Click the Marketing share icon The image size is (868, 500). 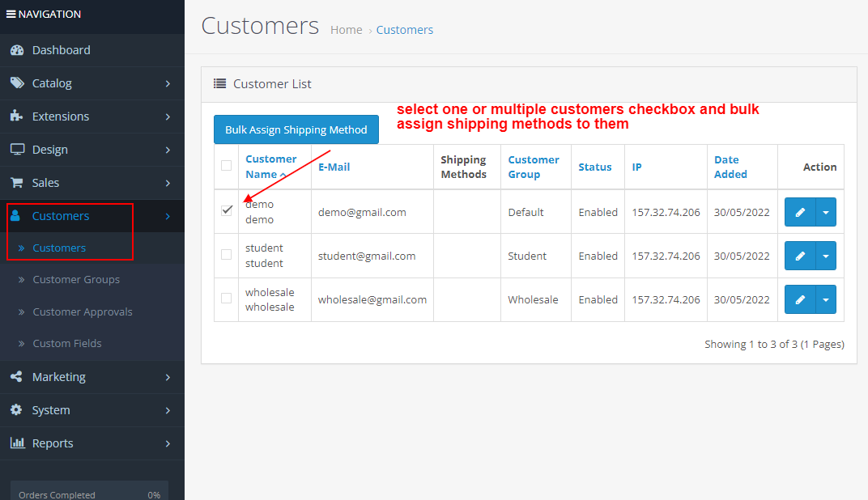(x=17, y=377)
